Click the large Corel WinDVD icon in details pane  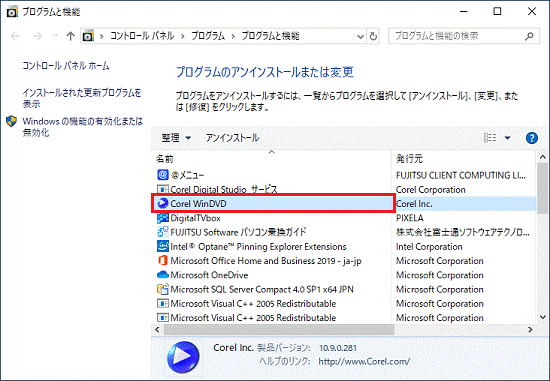(x=183, y=357)
